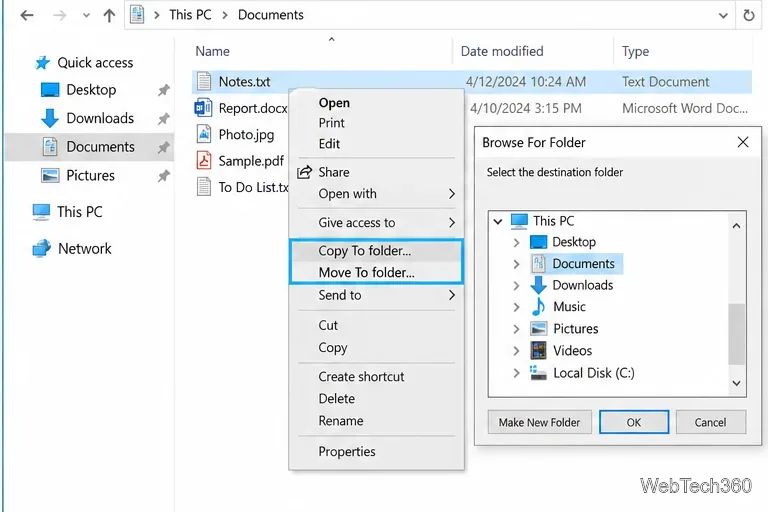Screen dimensions: 768x512
Task: Cancel the Browse For Folder dialog
Action: (x=711, y=422)
